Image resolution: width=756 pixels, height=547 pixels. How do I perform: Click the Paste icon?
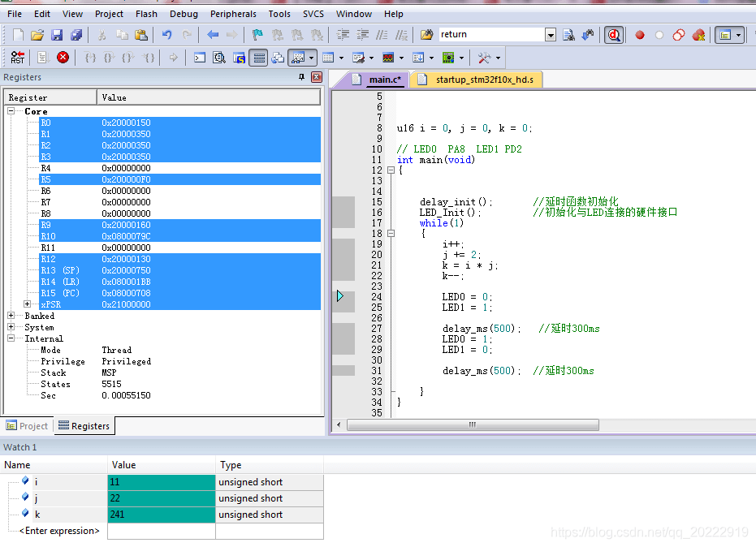coord(140,35)
